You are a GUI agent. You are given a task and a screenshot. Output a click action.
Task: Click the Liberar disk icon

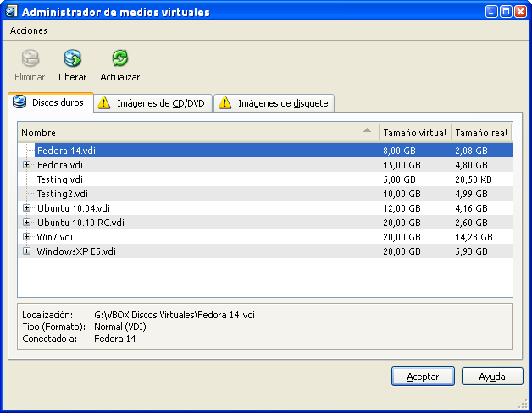pos(72,58)
